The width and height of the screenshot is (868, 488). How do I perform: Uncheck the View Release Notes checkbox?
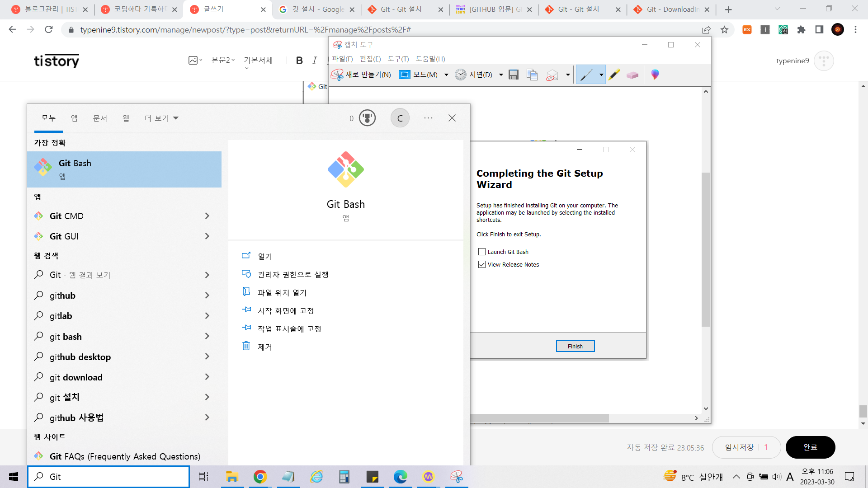[x=482, y=264]
